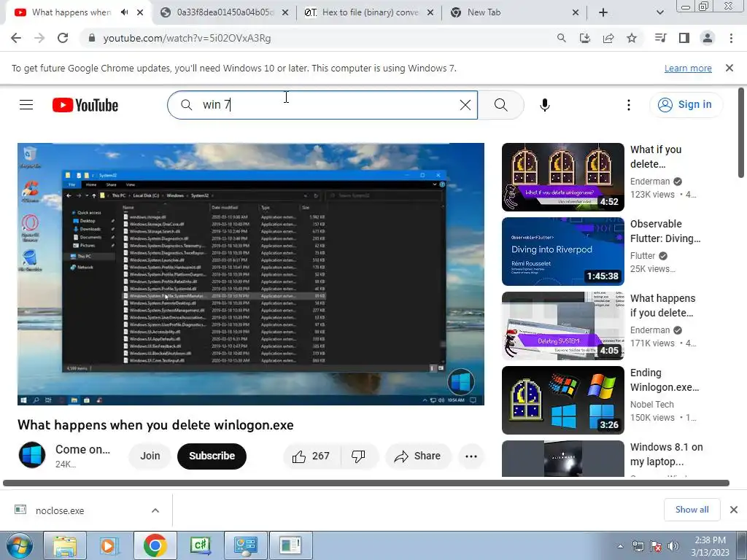
Task: Bookmark this page with the star icon
Action: coord(632,38)
